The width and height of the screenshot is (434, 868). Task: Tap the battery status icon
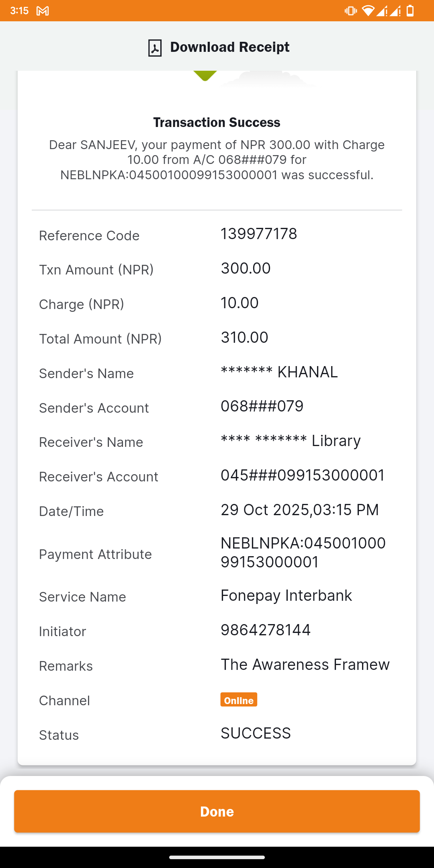pos(410,11)
